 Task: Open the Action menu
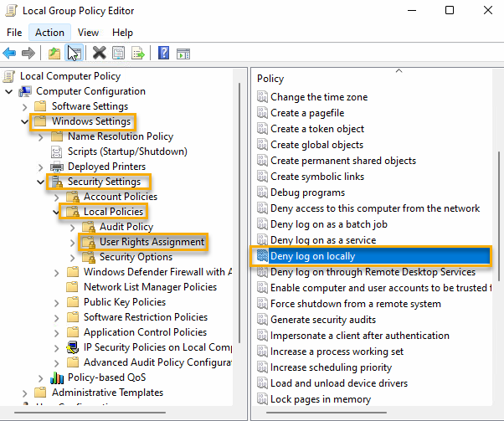point(49,33)
